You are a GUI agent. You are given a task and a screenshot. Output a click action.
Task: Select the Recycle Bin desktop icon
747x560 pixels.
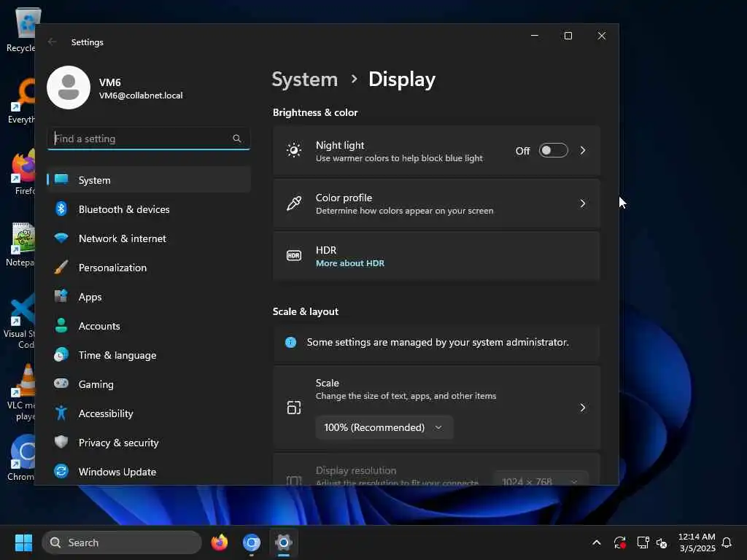[x=21, y=29]
